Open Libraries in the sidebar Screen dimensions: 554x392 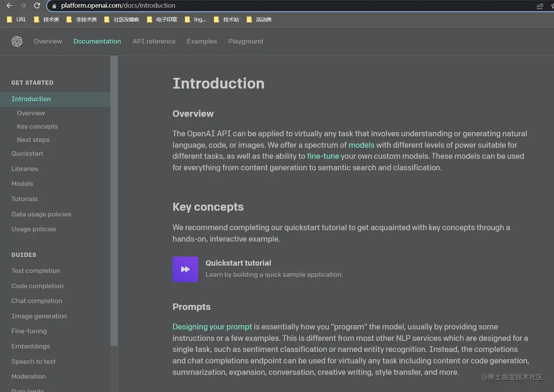pyautogui.click(x=24, y=169)
